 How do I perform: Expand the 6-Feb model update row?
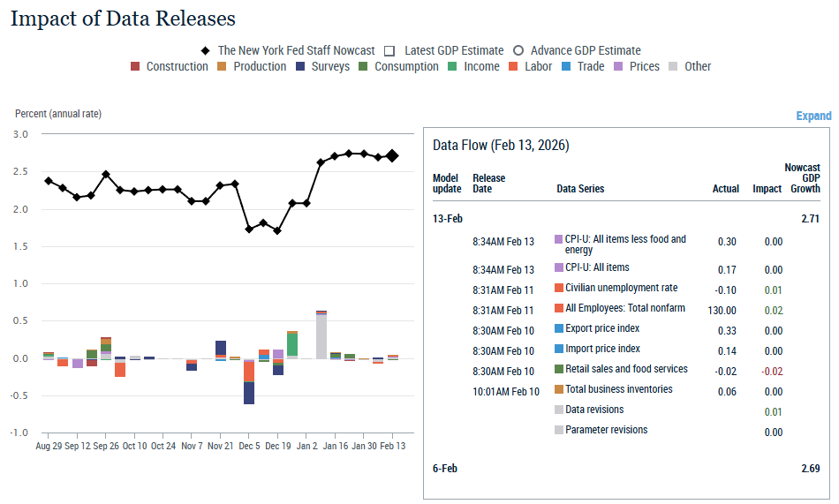(445, 468)
